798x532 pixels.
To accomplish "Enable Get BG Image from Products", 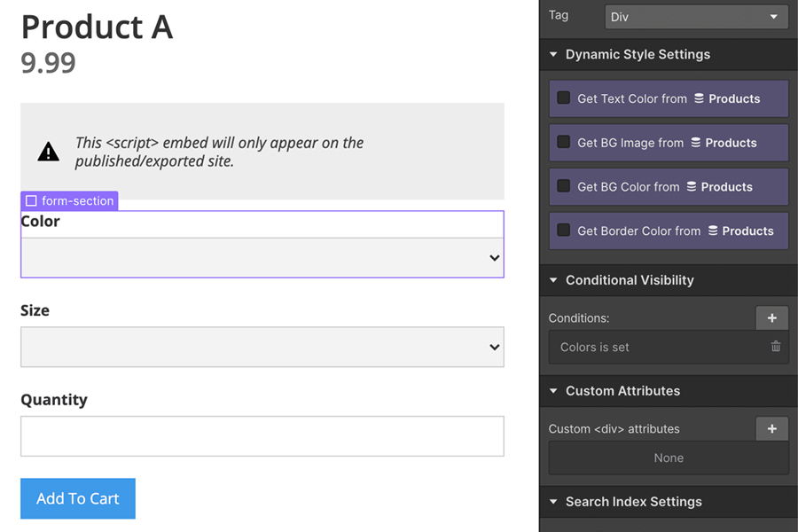I will click(x=563, y=142).
